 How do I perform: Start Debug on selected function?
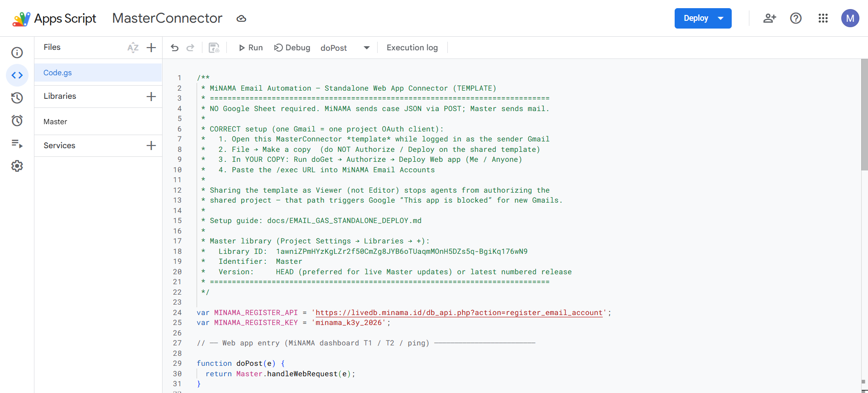click(292, 48)
